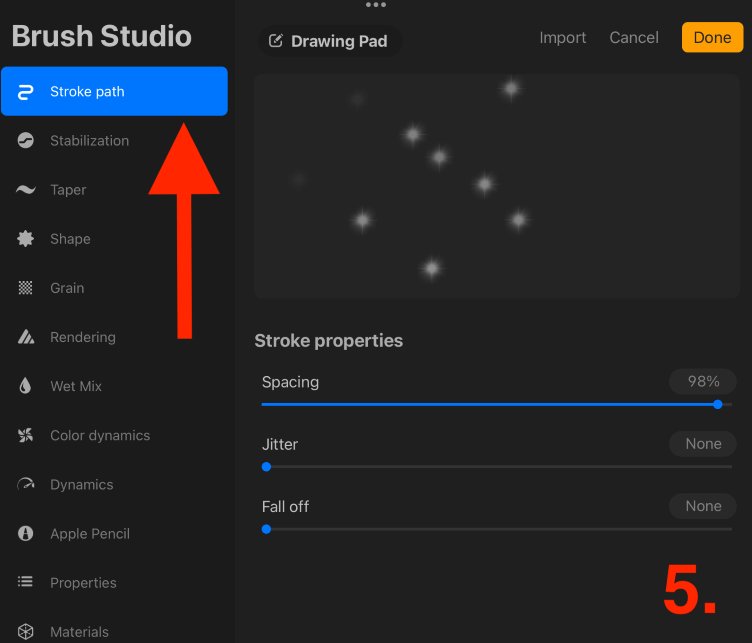This screenshot has height=643, width=752.
Task: Select the Rendering section icon
Action: click(25, 337)
